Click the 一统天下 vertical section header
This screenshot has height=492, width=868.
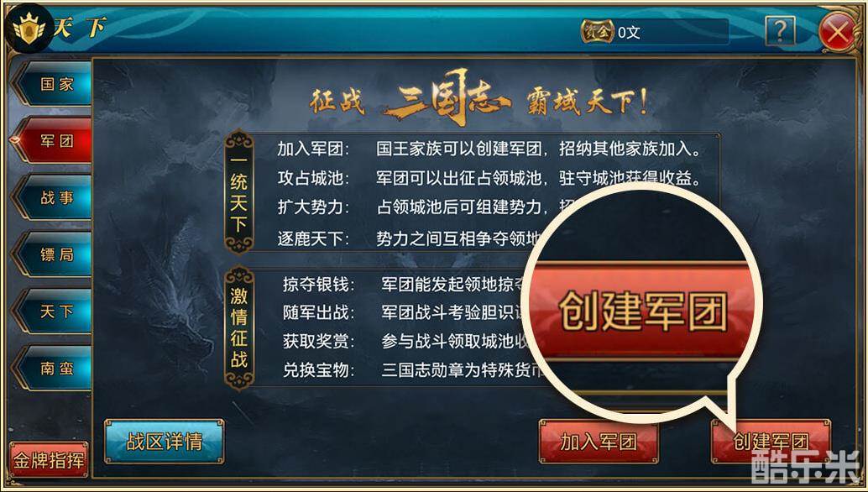click(x=238, y=192)
